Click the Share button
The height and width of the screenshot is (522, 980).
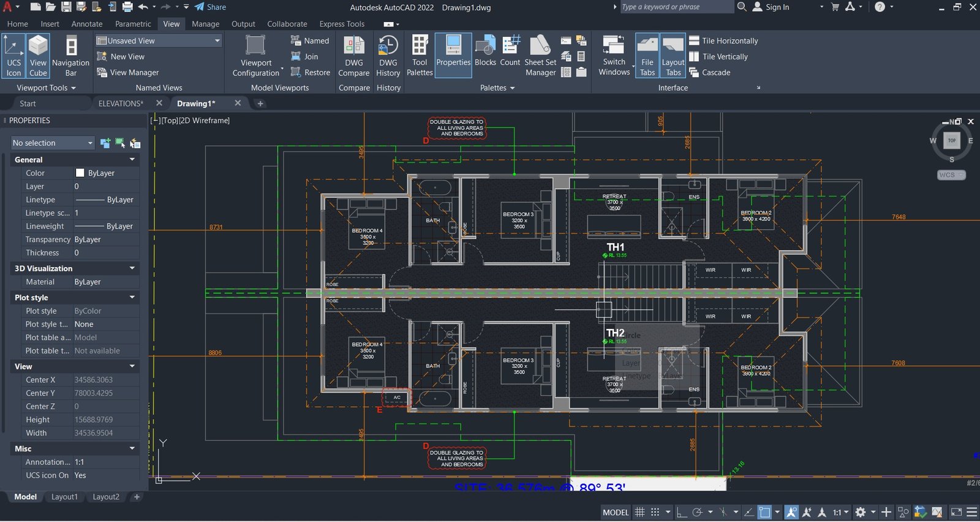[x=210, y=7]
